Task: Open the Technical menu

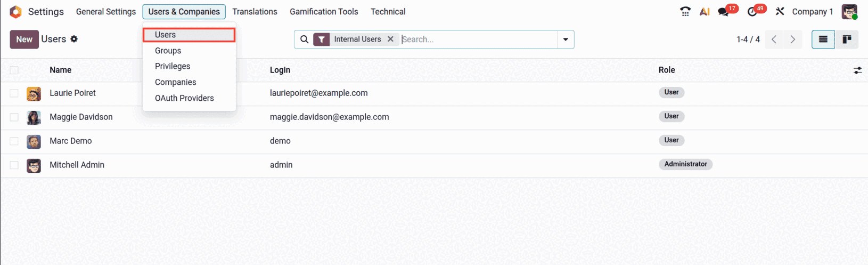Action: point(388,12)
